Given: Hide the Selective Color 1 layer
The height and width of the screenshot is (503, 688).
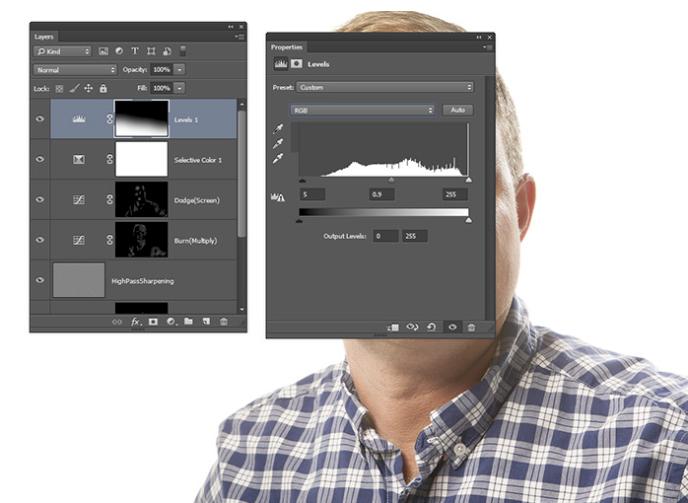Looking at the screenshot, I should click(x=39, y=159).
